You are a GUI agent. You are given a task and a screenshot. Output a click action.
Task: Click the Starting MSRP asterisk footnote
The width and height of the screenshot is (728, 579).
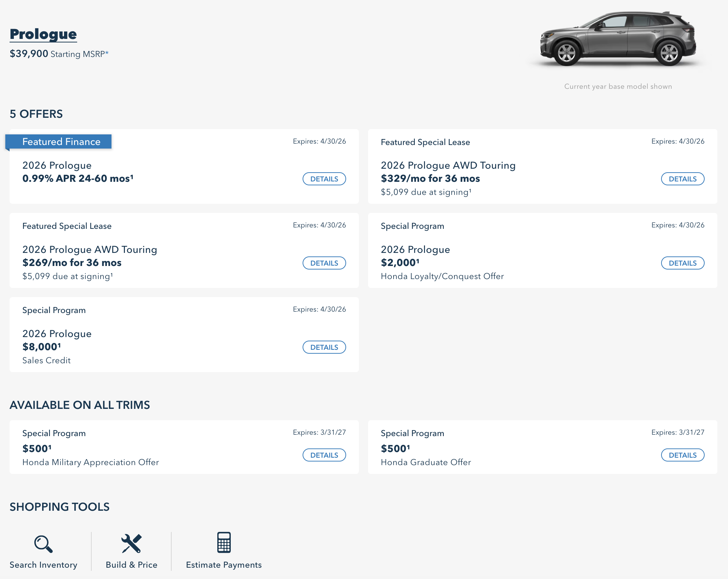[x=107, y=53]
